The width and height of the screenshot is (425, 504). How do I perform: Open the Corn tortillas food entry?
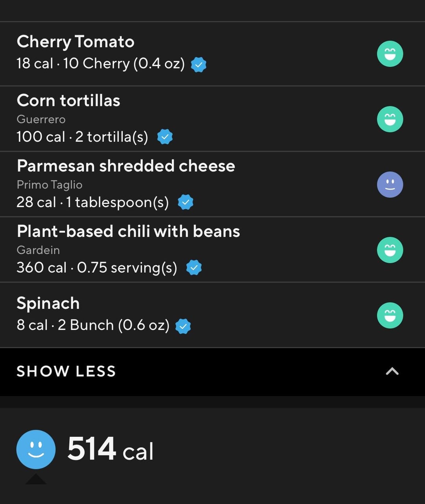(x=213, y=119)
